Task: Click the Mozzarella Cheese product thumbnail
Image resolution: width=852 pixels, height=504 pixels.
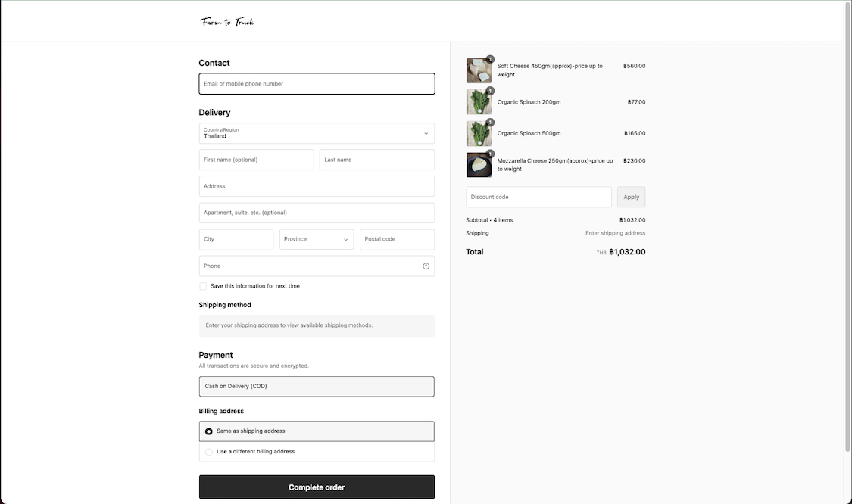Action: tap(479, 164)
